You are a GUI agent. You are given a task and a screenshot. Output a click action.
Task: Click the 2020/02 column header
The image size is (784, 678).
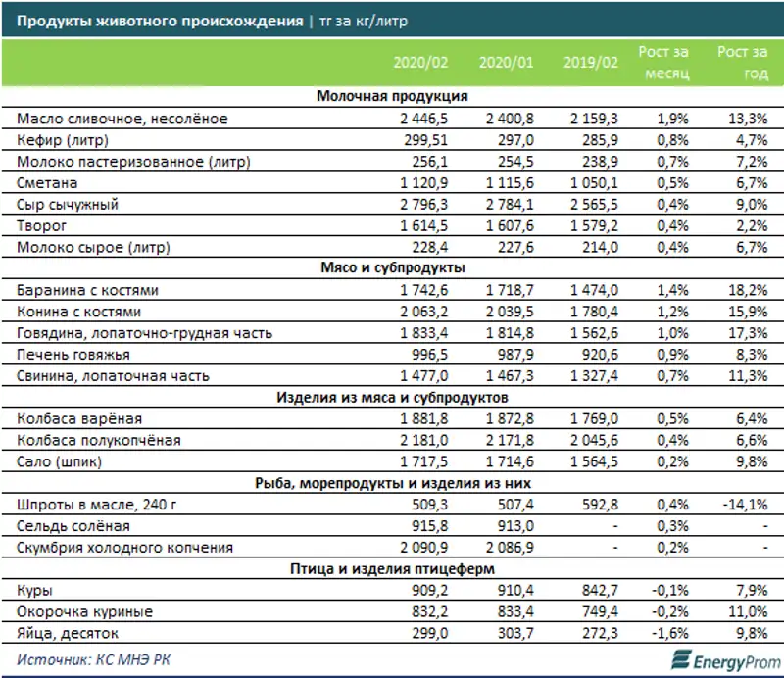coord(420,62)
